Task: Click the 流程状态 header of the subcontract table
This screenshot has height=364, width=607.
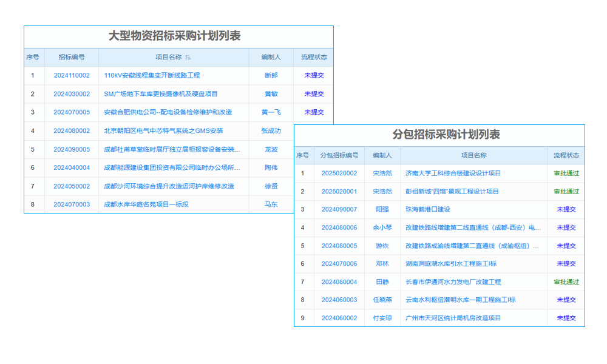Action: 564,155
